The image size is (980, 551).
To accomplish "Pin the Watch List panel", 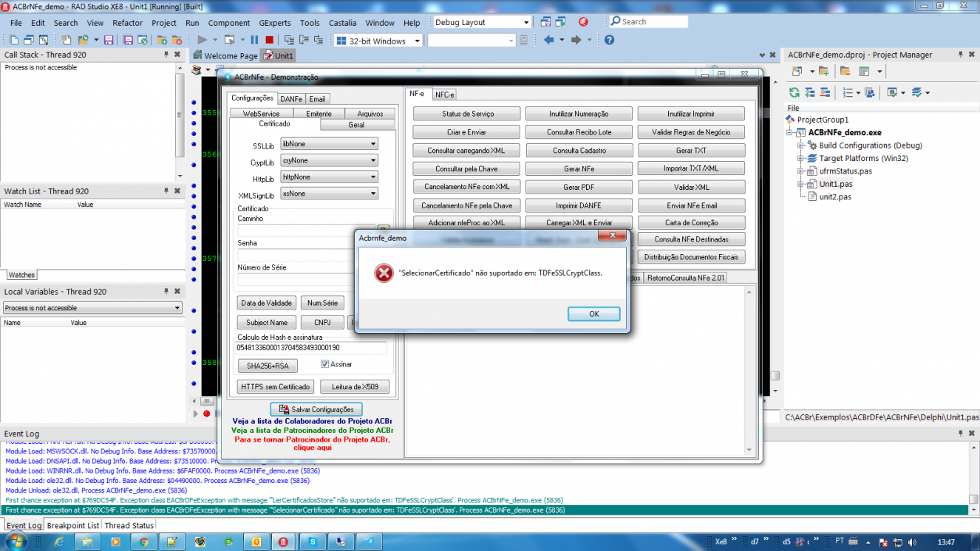I will (166, 191).
